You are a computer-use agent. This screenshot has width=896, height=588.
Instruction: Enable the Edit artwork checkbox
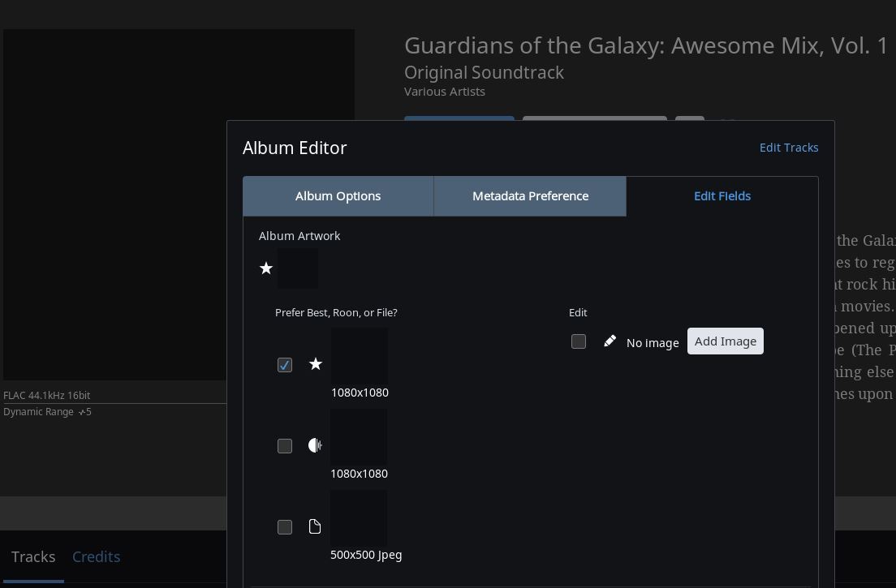(x=579, y=341)
